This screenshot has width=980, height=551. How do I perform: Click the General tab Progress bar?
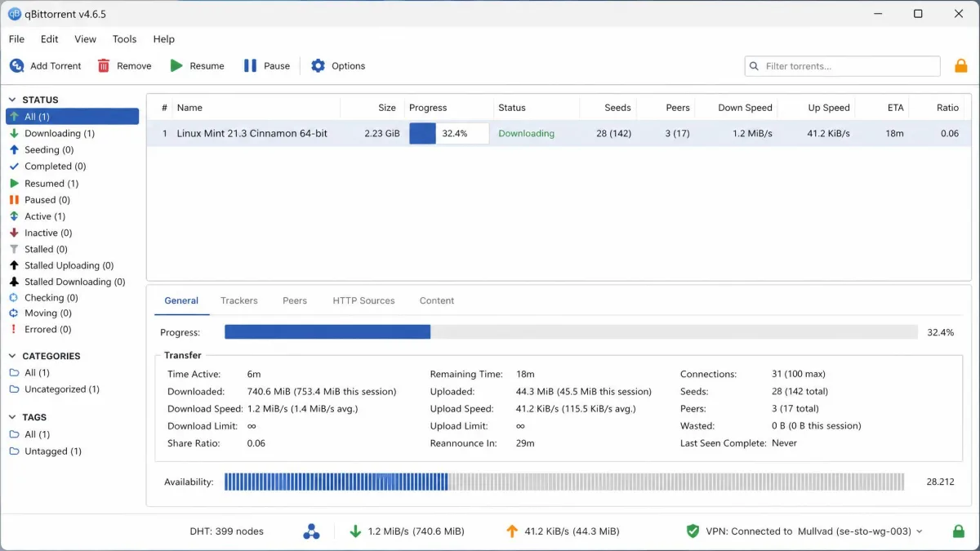click(x=571, y=332)
